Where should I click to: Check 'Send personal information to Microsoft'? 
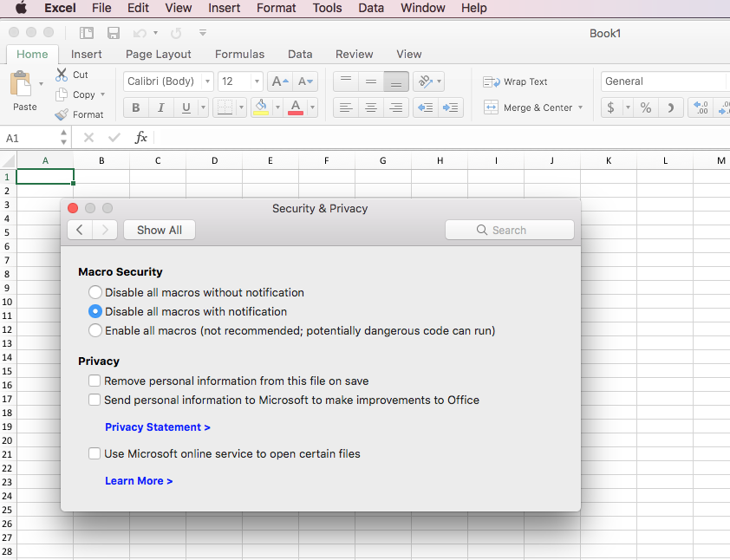point(95,400)
